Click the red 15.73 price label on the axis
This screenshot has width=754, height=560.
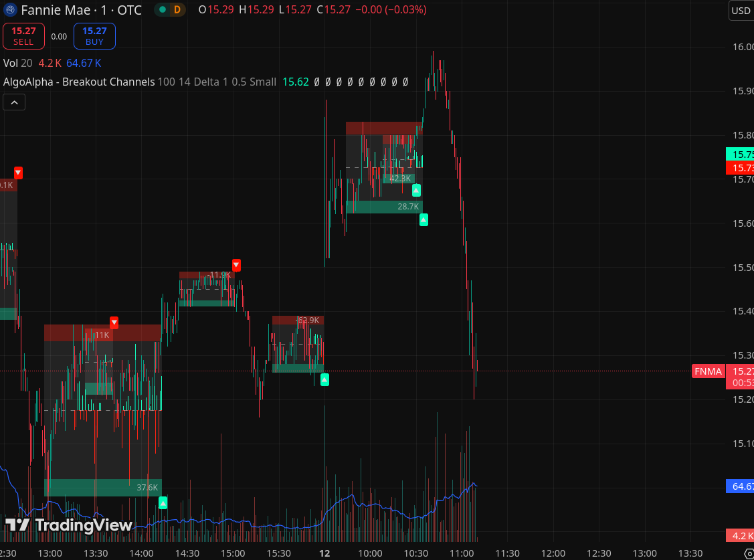point(740,168)
